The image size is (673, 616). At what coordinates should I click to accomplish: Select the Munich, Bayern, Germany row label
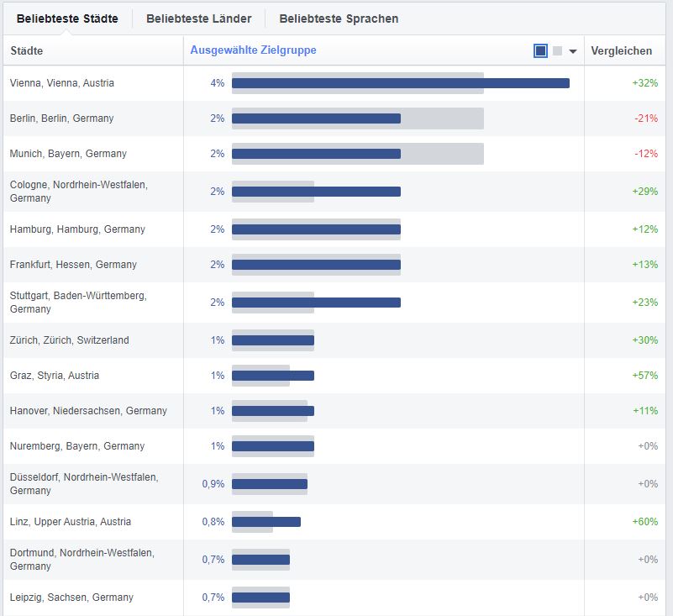click(68, 153)
